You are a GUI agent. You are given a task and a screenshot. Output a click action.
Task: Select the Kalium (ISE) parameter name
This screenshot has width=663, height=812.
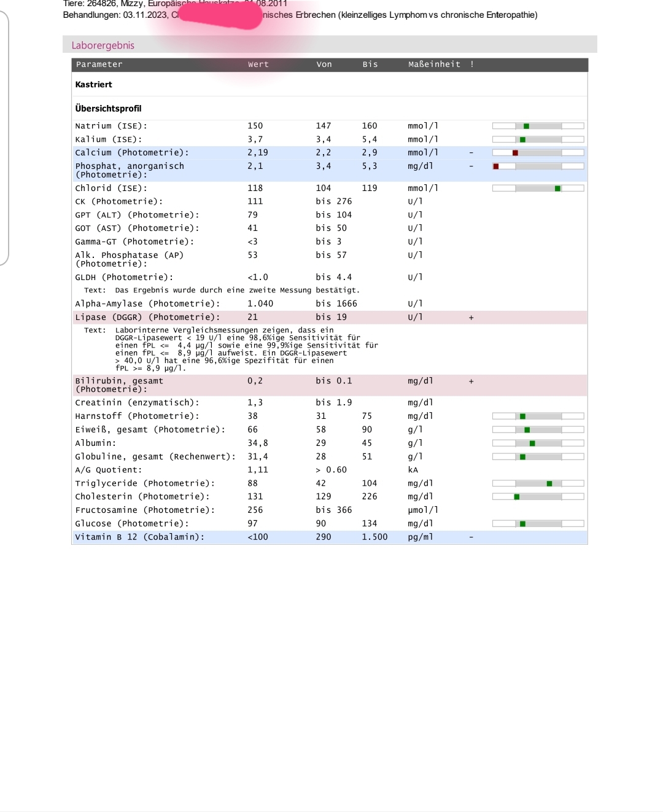tap(109, 139)
